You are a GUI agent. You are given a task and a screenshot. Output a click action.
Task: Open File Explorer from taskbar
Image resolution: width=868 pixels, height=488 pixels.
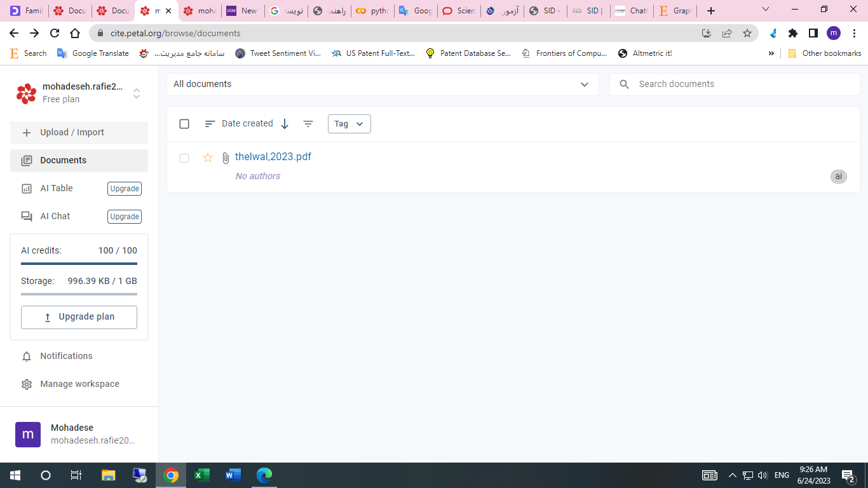click(109, 475)
